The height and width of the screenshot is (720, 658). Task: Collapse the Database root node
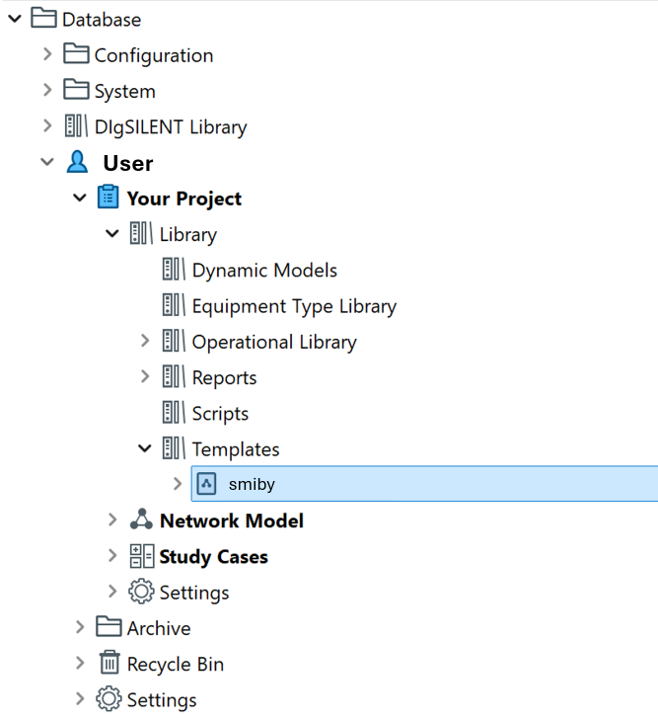click(x=14, y=19)
